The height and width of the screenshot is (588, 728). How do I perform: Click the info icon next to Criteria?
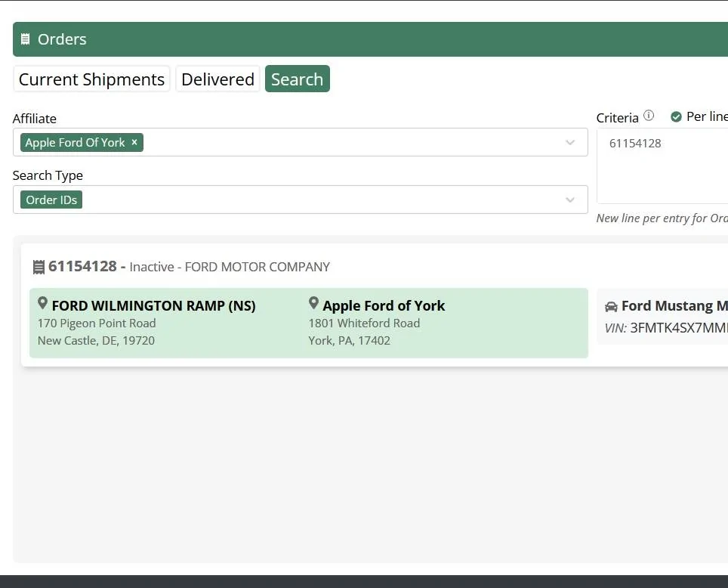[649, 116]
